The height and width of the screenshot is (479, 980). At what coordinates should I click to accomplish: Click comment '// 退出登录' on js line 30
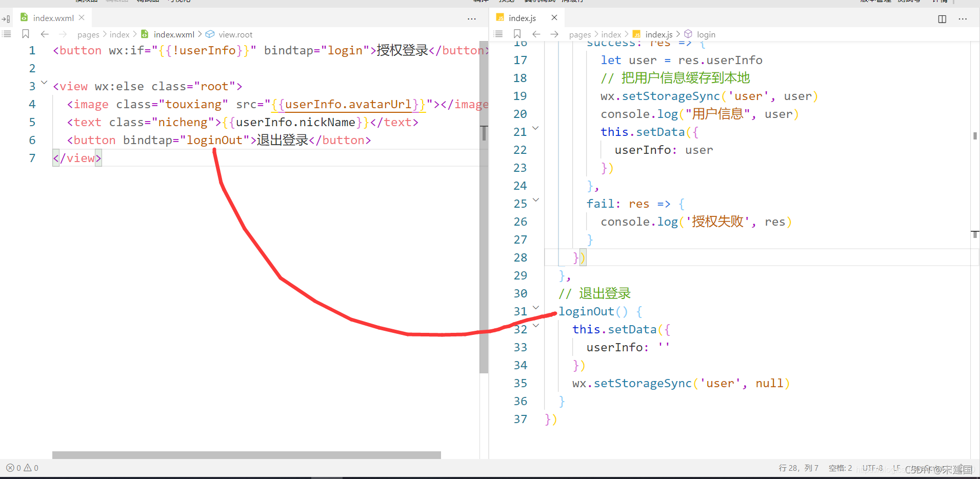click(594, 293)
